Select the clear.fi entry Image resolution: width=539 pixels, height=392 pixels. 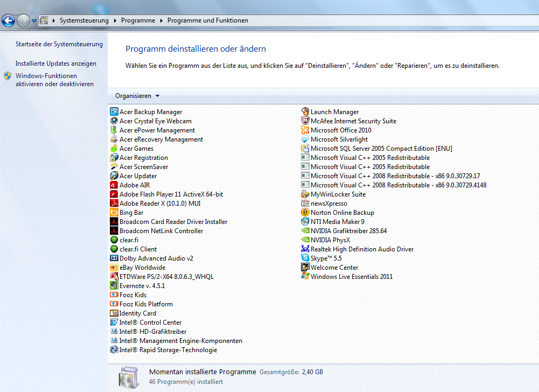[124, 240]
